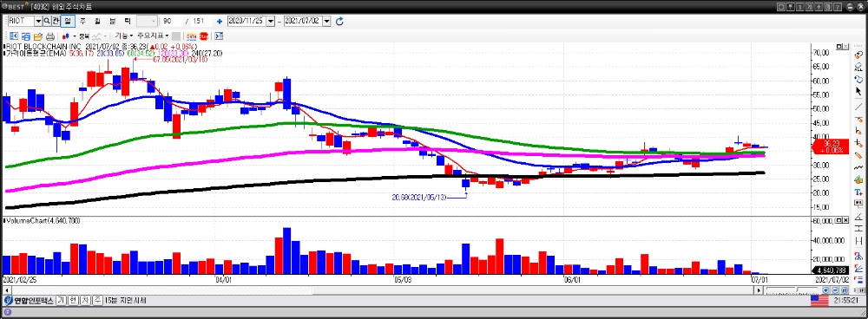This screenshot has width=868, height=319.
Task: Click the blue refresh arrow icon
Action: coord(340,21)
